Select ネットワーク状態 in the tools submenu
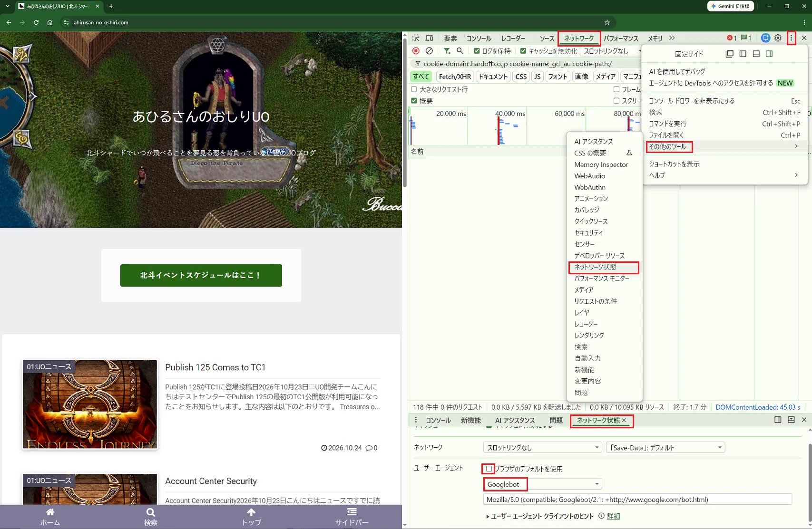 [x=605, y=267]
